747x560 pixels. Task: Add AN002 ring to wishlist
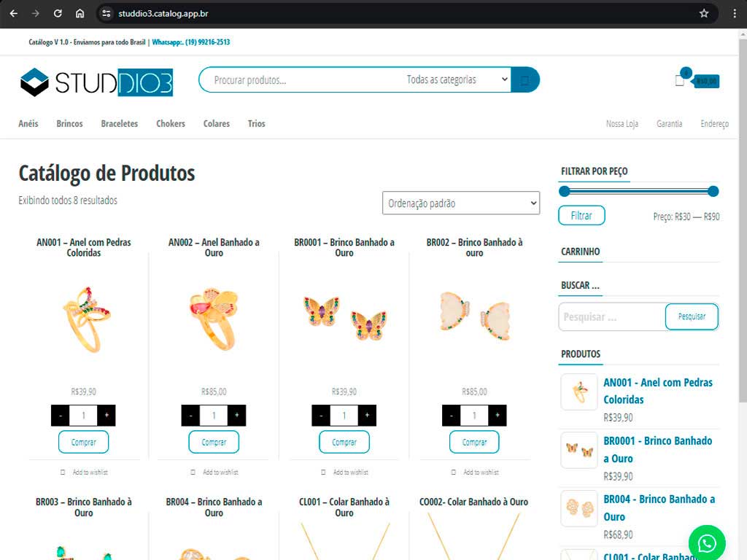tap(214, 472)
